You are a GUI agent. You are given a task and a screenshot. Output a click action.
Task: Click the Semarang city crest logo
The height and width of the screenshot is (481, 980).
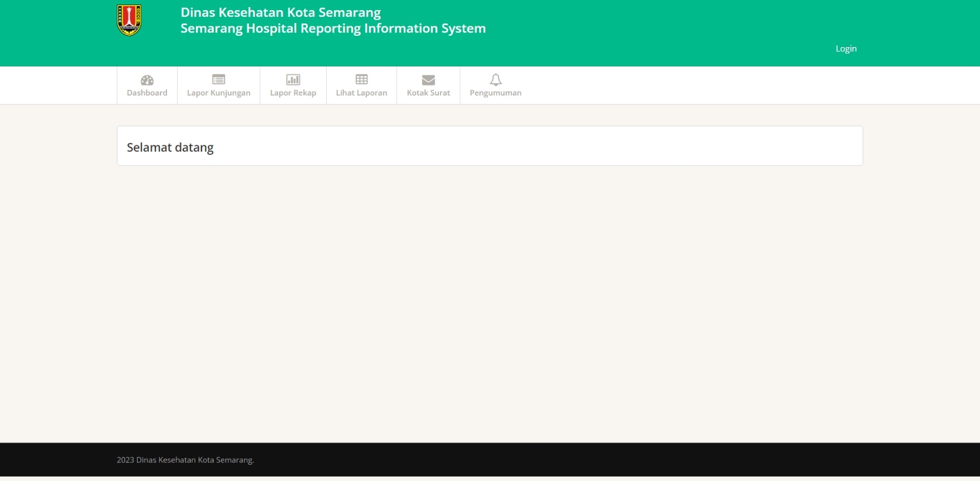(x=129, y=20)
